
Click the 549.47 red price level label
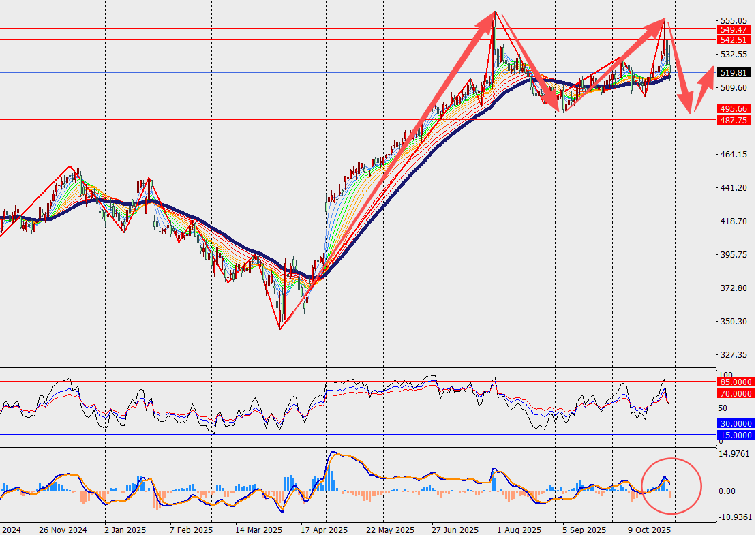[x=734, y=30]
